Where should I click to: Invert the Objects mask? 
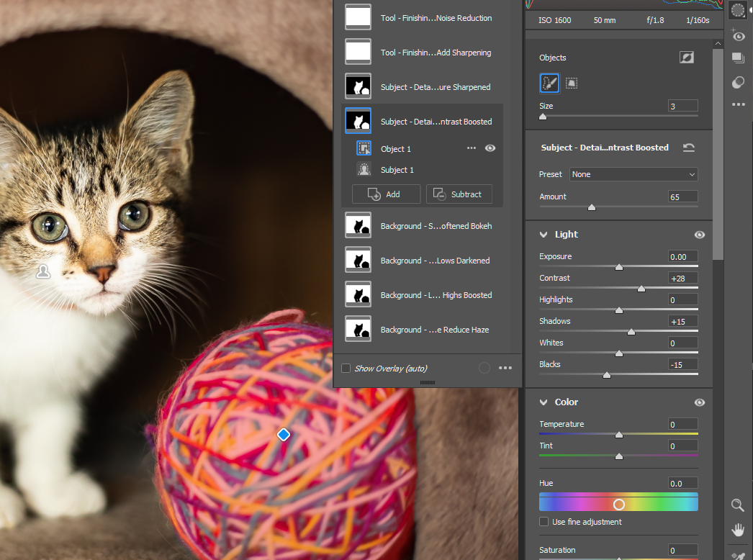686,58
